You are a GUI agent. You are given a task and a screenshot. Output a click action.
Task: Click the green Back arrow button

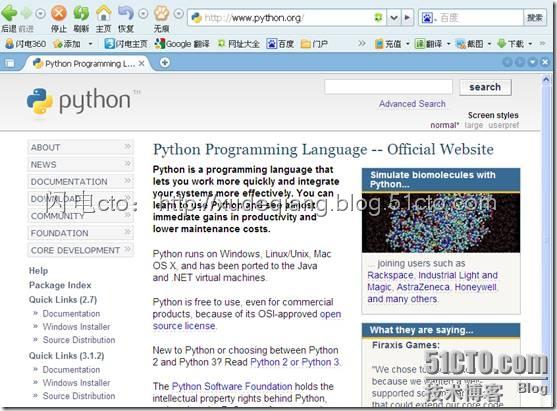(x=9, y=13)
